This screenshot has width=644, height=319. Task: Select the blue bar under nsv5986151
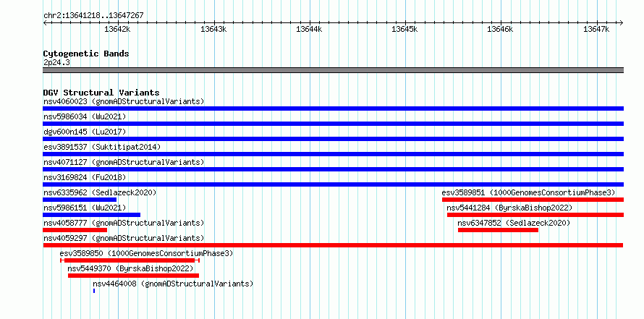(x=92, y=215)
